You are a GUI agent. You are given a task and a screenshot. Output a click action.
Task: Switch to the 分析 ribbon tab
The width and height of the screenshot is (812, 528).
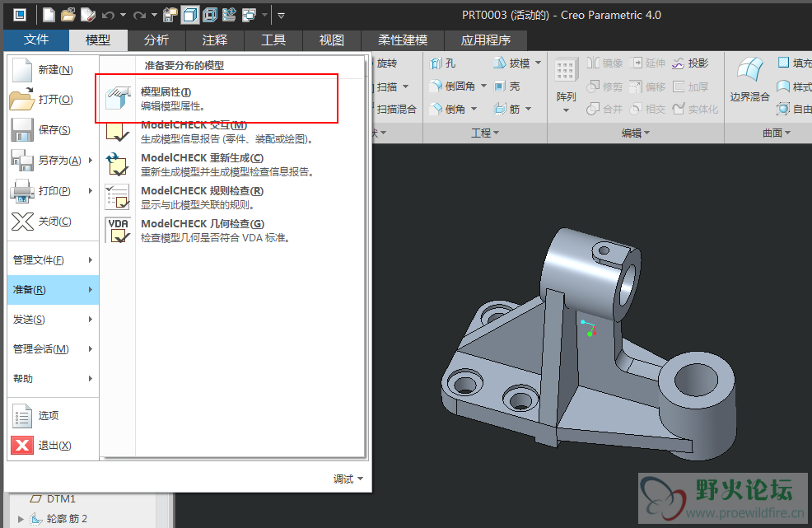click(156, 40)
